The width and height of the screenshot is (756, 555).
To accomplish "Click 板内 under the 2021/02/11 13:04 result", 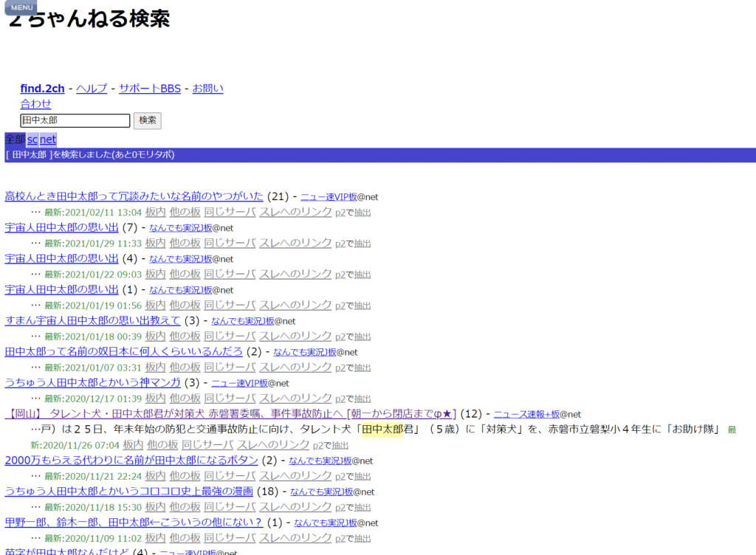I will (x=155, y=212).
